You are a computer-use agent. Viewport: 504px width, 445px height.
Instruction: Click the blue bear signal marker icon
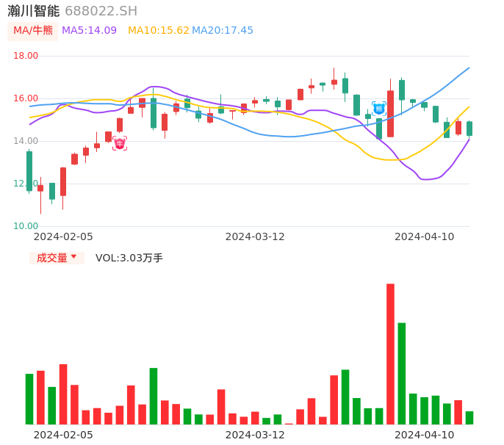click(x=379, y=109)
